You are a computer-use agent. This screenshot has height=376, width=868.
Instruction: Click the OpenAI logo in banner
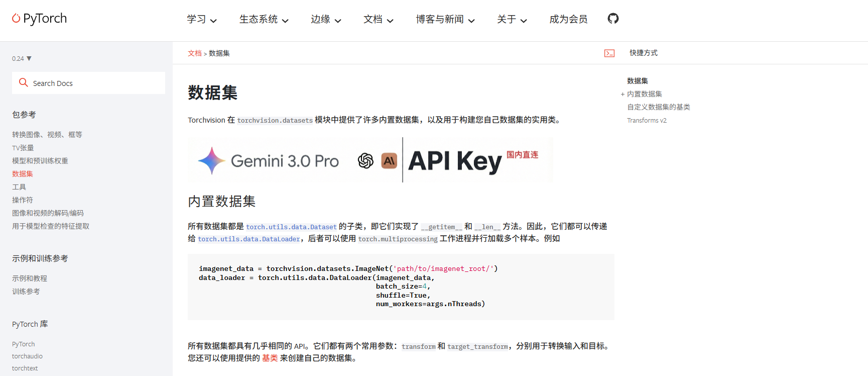click(x=365, y=161)
